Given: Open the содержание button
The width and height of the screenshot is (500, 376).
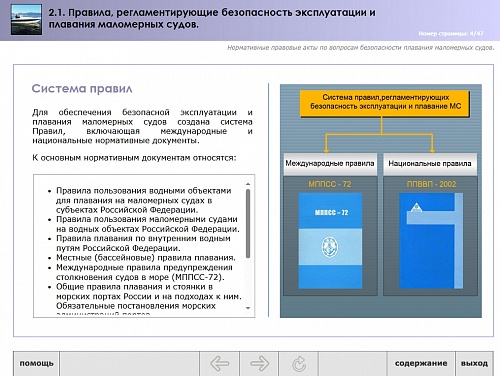Looking at the screenshot, I should tap(421, 363).
